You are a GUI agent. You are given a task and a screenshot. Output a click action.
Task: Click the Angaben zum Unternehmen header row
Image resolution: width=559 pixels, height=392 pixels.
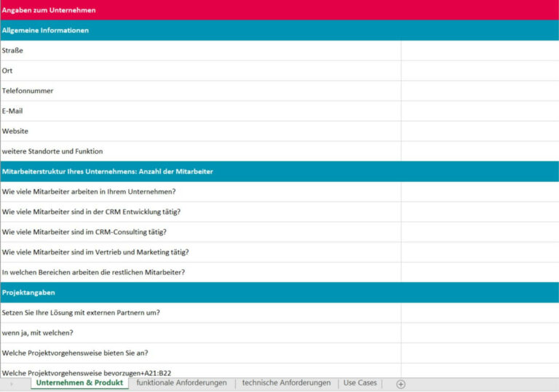tap(279, 10)
